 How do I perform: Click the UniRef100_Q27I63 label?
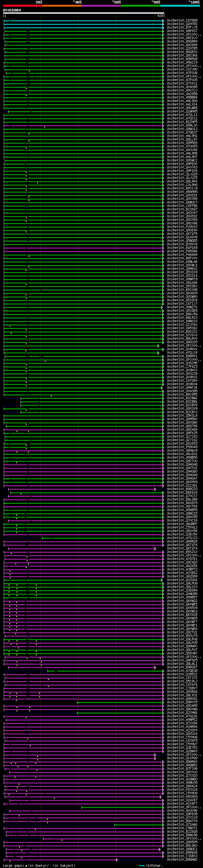[182, 436]
